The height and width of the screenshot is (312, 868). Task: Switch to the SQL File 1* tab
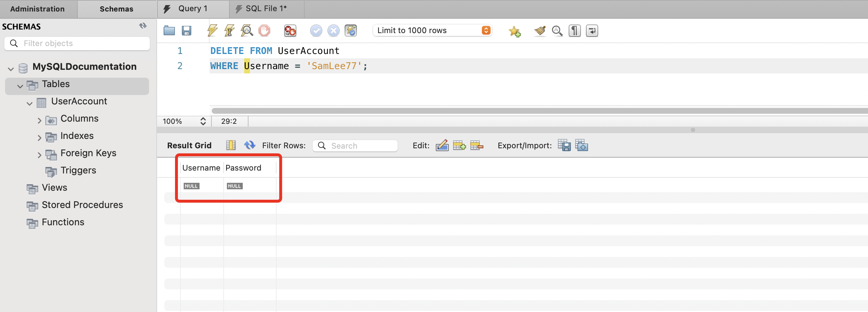click(x=266, y=9)
